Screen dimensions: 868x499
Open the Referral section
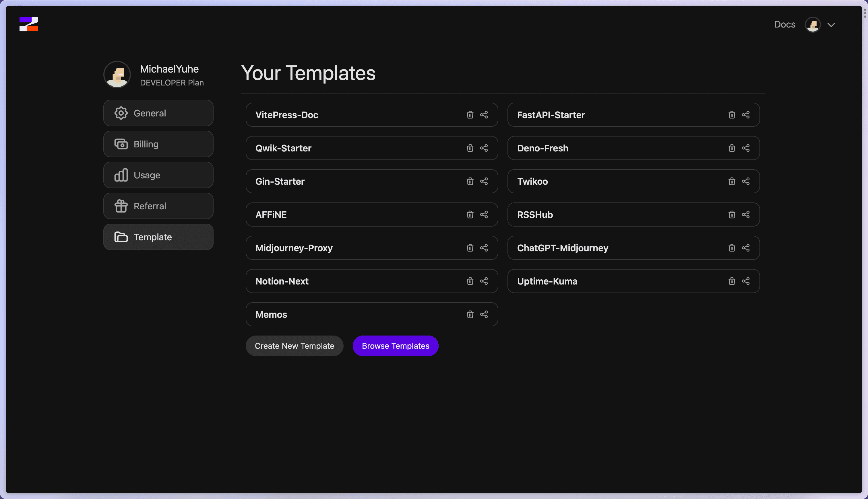coord(158,206)
